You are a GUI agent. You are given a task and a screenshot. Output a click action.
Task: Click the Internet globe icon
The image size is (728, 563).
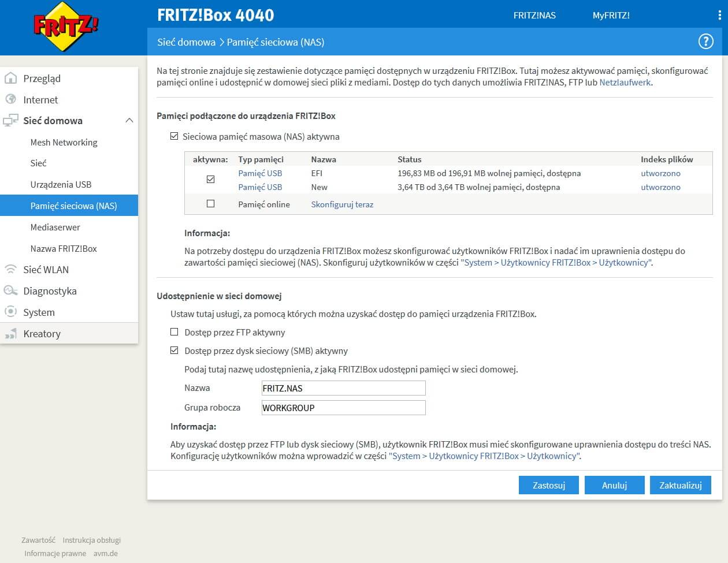point(10,99)
